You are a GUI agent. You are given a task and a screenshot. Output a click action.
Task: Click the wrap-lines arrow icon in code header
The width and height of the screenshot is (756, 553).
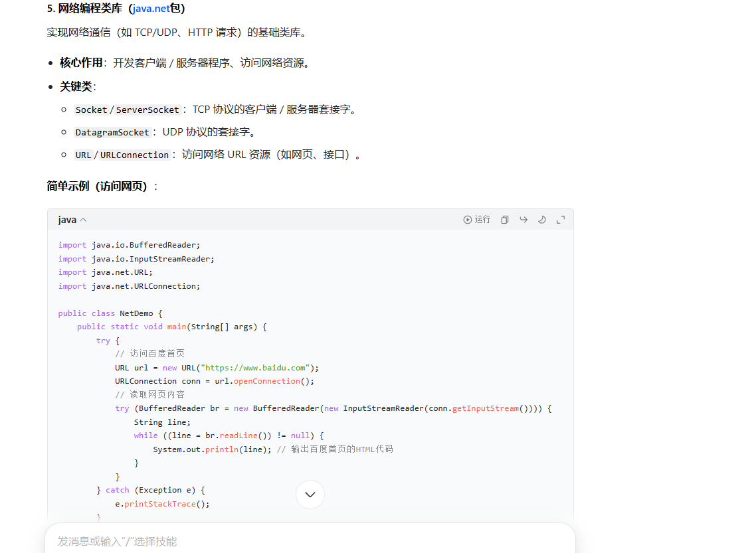(523, 220)
